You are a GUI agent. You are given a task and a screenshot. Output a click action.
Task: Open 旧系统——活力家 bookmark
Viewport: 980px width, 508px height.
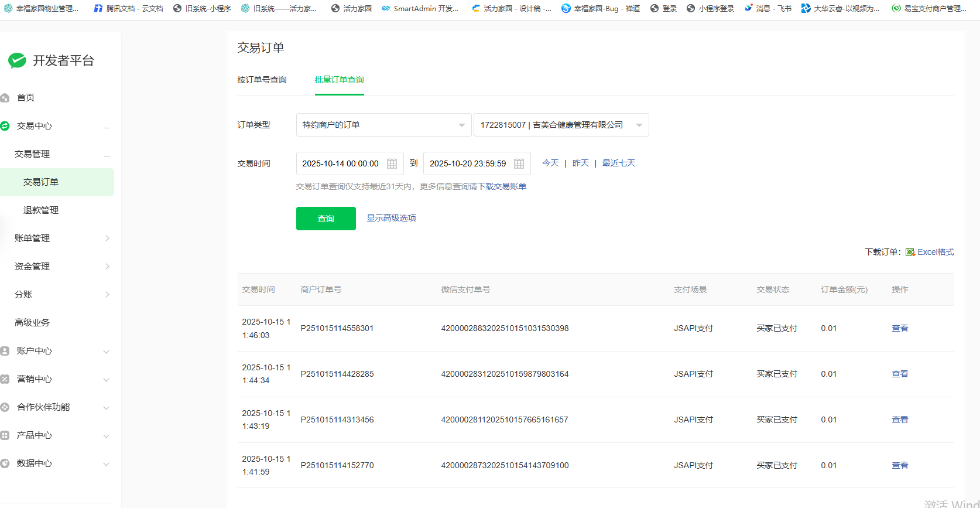279,8
